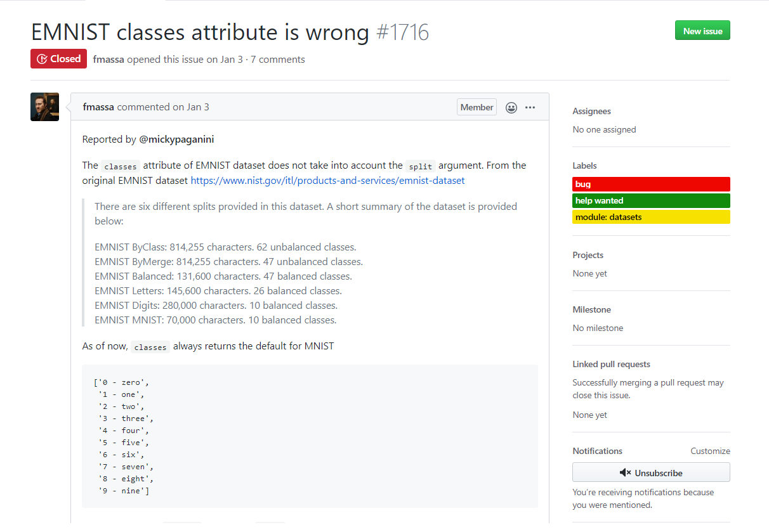Select the red bug label
The width and height of the screenshot is (769, 532).
coord(651,185)
